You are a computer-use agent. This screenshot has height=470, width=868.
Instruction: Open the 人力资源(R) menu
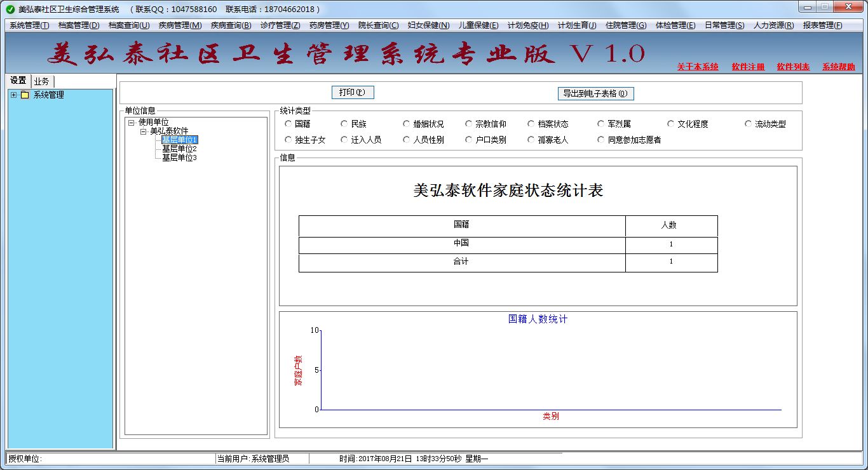pos(774,25)
